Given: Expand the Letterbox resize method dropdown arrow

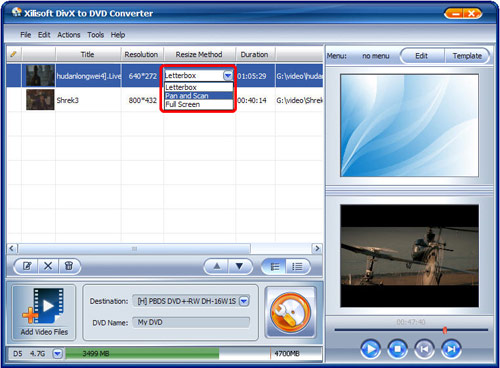Looking at the screenshot, I should (x=228, y=76).
